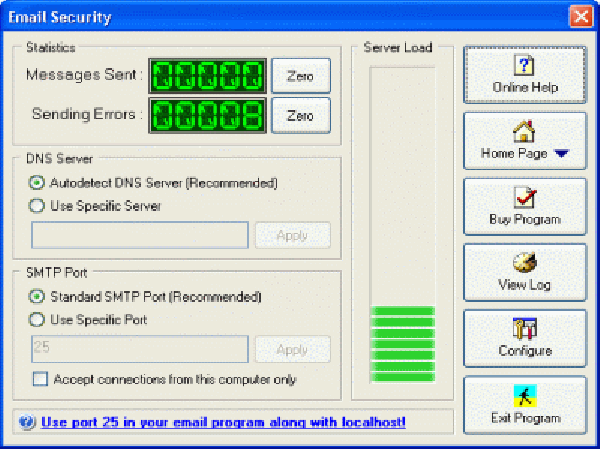Click the DNS Server group label
Image resolution: width=600 pixels, height=449 pixels.
(59, 159)
